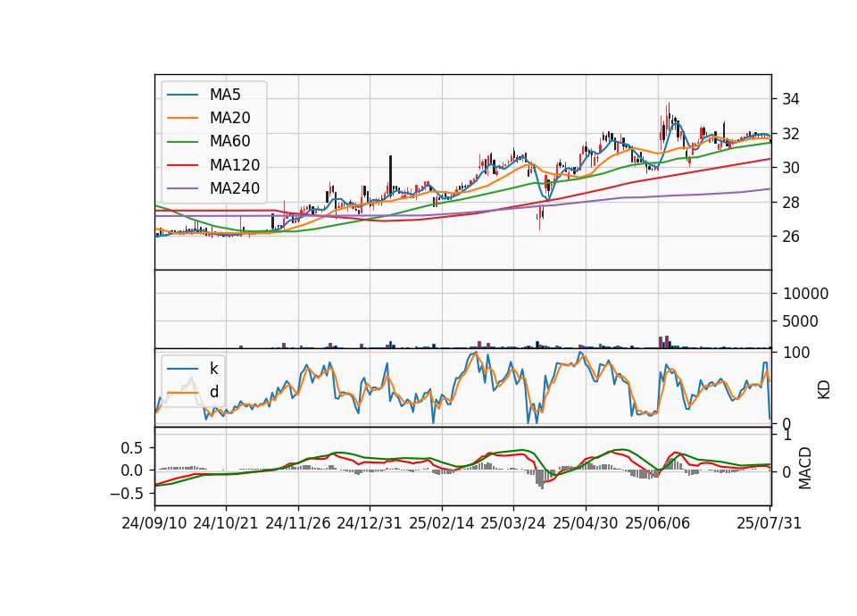Click the MA60 legend label
857x616 pixels.
click(x=229, y=142)
